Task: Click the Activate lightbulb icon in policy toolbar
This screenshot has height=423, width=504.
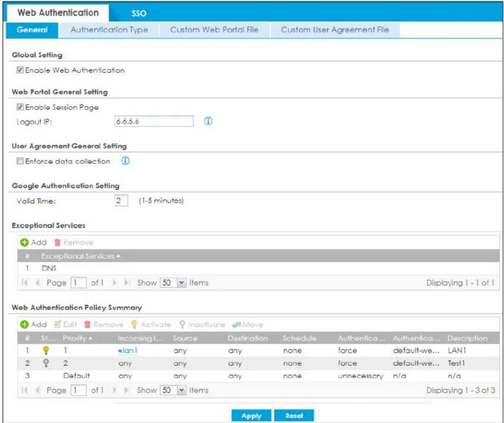Action: (x=134, y=325)
